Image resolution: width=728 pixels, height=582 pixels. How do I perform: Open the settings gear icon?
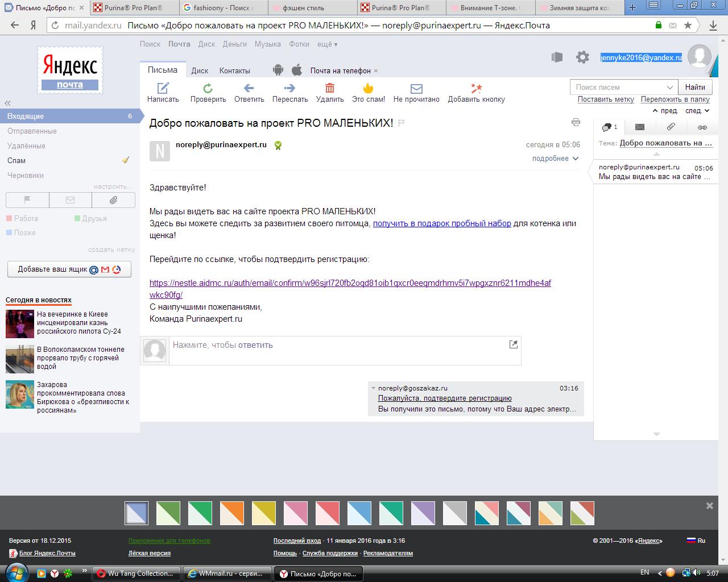tap(582, 57)
